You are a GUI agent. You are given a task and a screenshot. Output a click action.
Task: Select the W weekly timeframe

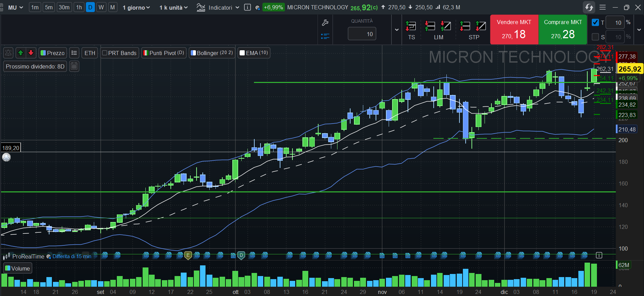pos(101,7)
